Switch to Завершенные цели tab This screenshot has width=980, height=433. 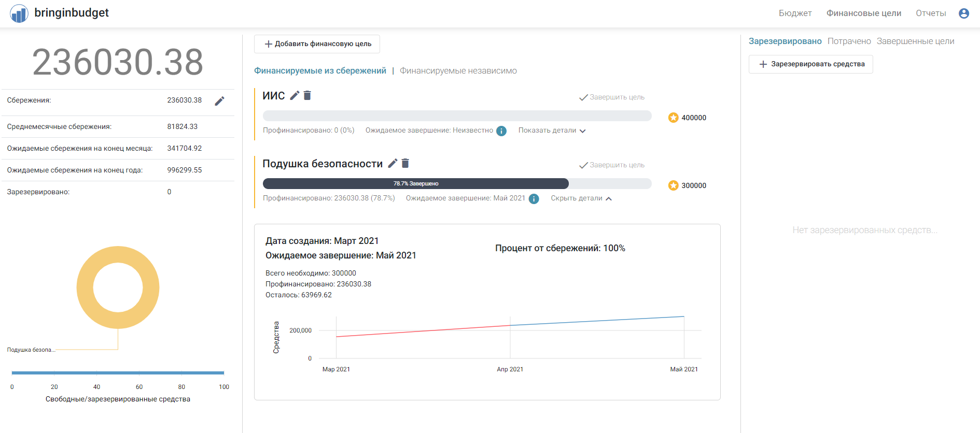pyautogui.click(x=915, y=41)
